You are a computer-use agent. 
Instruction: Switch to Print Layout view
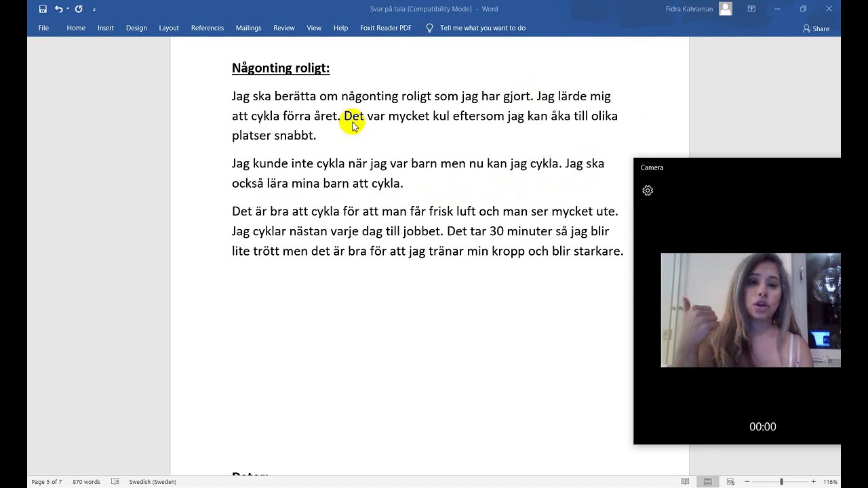707,482
